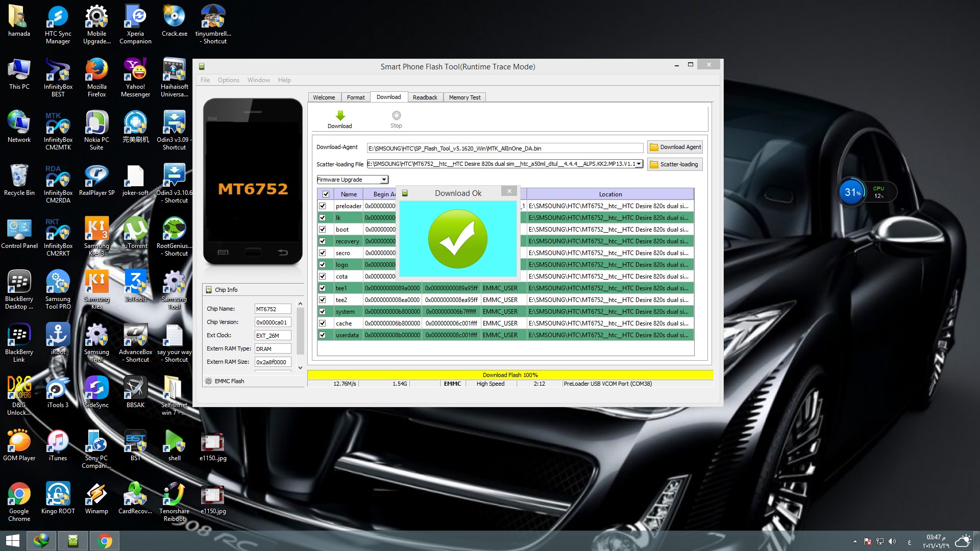Switch to the Readback tab
Screen dimensions: 980x551
click(425, 97)
